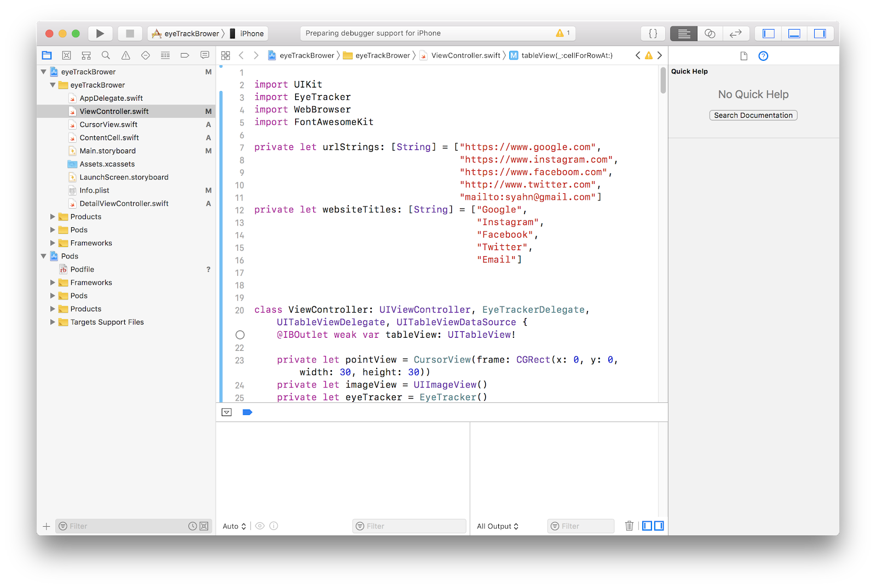Show the Find navigator
Viewport: 876px width, 588px height.
tap(106, 55)
